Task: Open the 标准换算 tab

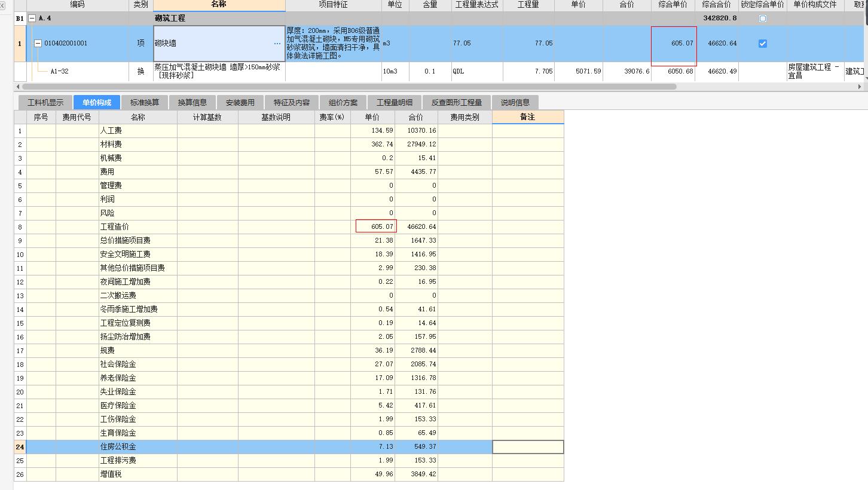Action: point(145,103)
